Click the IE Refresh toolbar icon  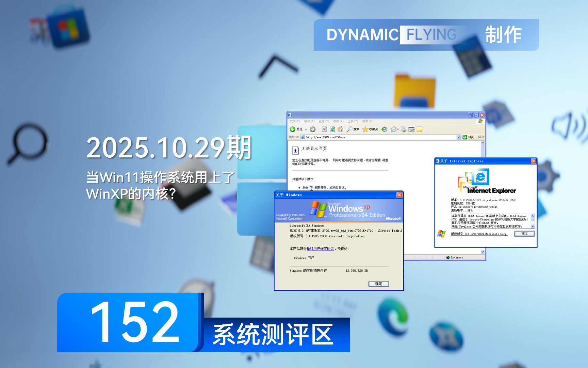pyautogui.click(x=332, y=129)
